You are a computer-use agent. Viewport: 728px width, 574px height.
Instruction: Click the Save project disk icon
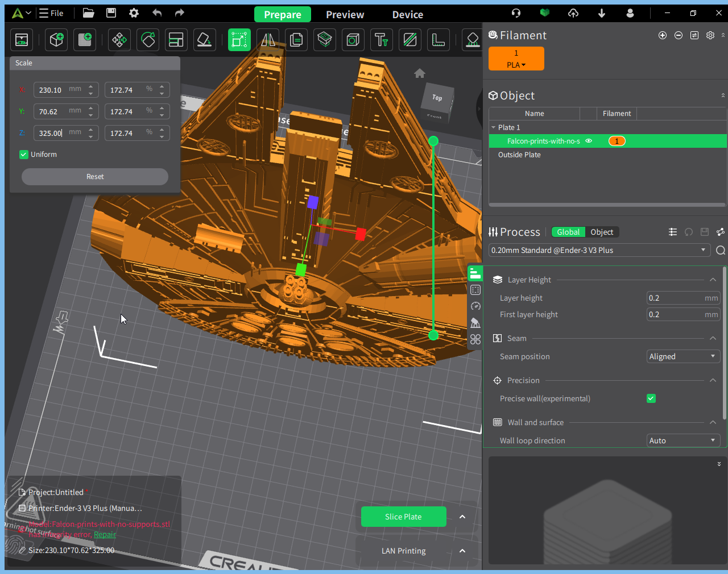pos(111,13)
